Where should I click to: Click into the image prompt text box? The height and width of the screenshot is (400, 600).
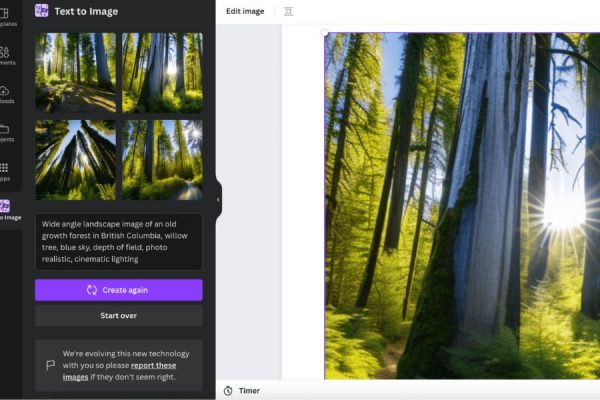(x=118, y=240)
